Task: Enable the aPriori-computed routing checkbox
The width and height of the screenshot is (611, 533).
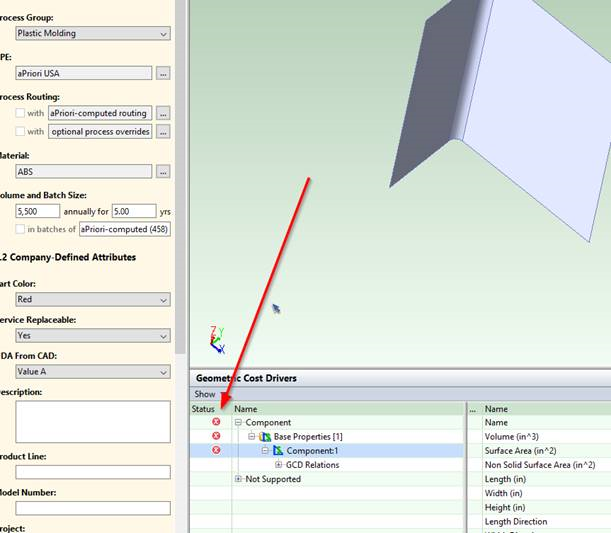Action: [x=20, y=113]
